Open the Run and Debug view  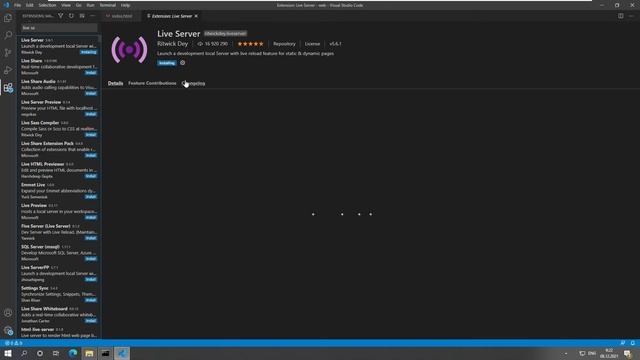[x=8, y=70]
